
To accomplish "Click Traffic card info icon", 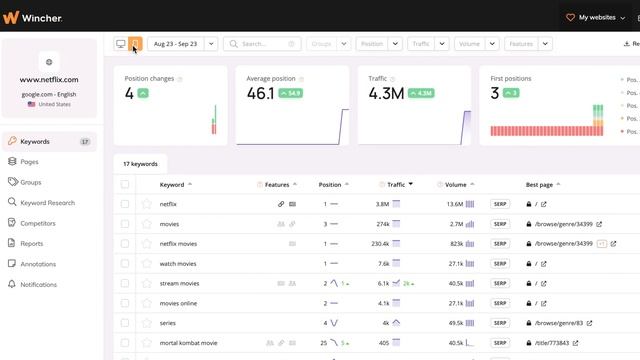I will point(392,79).
